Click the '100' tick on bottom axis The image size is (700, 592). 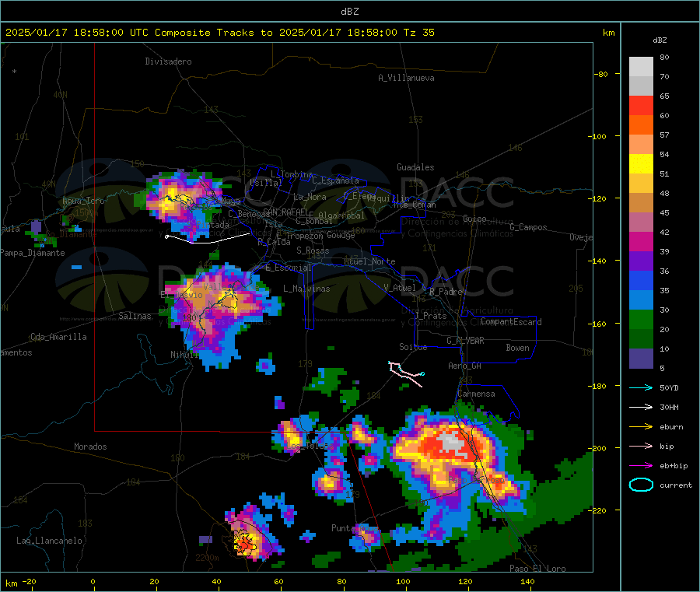coord(403,581)
